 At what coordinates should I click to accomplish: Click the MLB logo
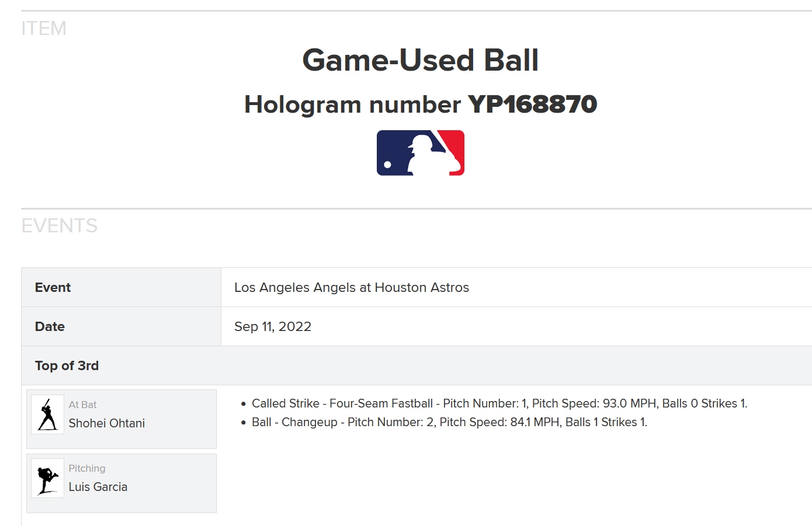[421, 153]
